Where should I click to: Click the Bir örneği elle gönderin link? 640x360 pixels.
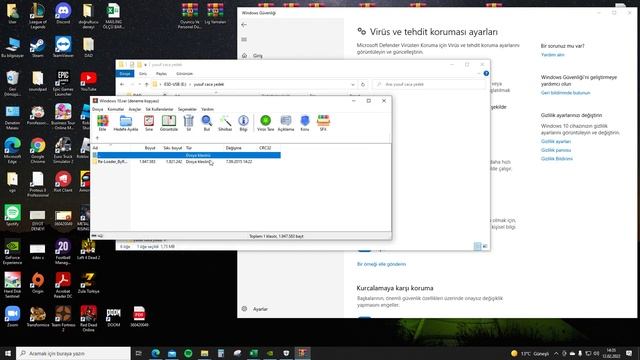pos(381,264)
